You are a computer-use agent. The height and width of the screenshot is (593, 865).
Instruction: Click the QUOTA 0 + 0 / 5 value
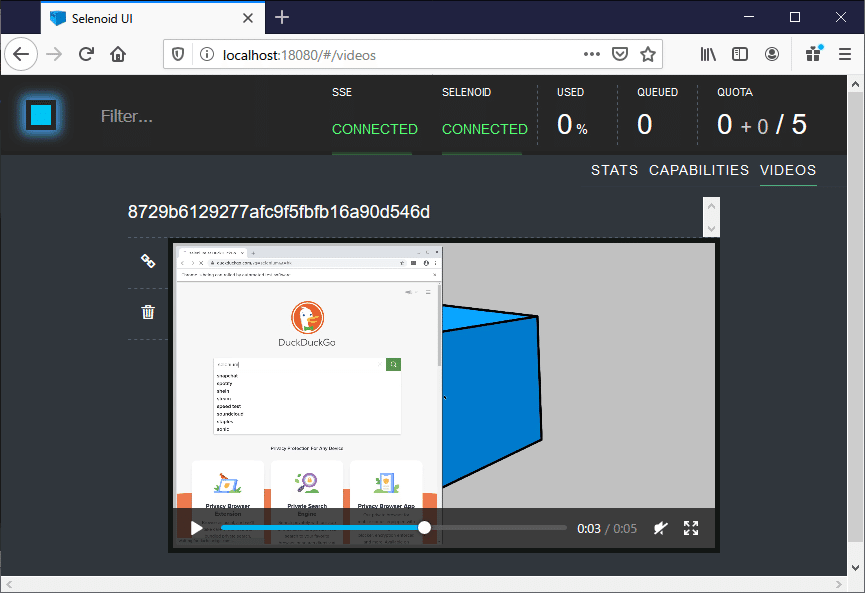pyautogui.click(x=762, y=125)
